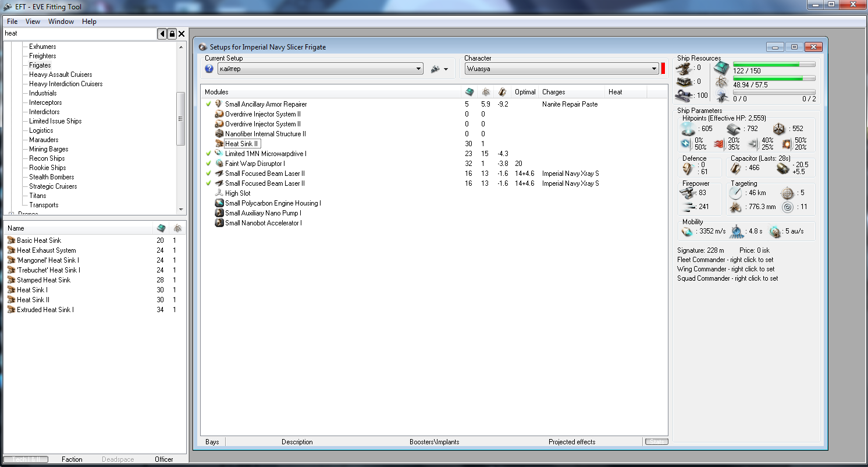Click the warp speed icon
The height and width of the screenshot is (467, 868).
(775, 231)
